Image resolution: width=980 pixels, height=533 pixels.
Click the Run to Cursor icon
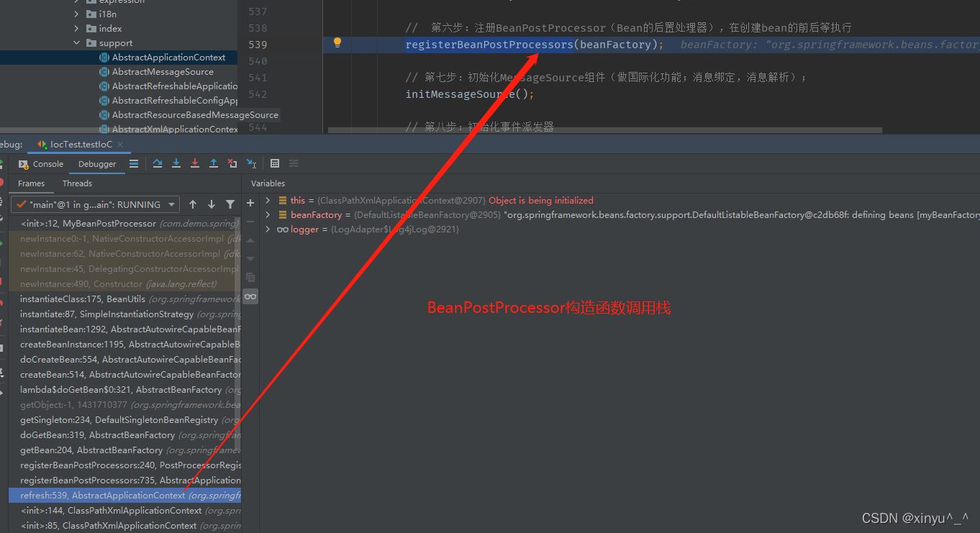click(250, 163)
